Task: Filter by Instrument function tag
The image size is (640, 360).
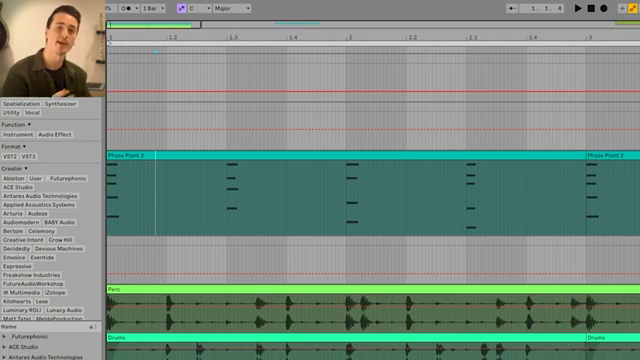Action: pos(18,135)
